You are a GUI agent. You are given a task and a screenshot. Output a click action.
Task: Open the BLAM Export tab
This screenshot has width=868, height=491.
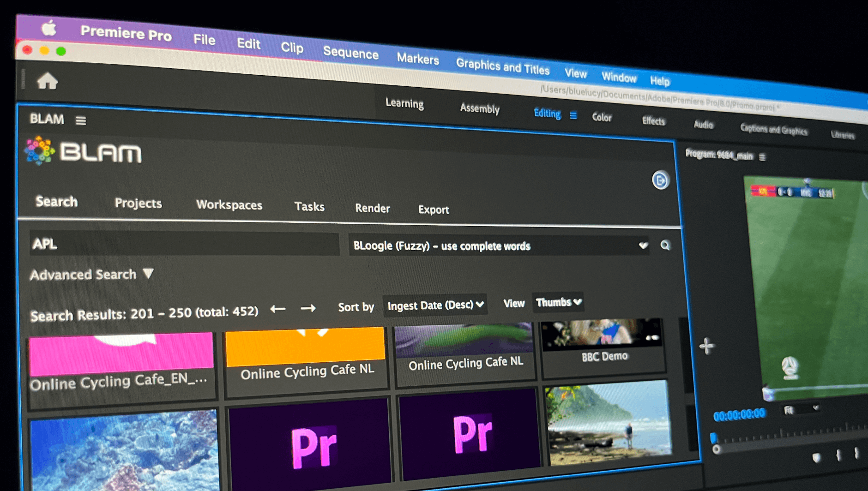tap(434, 210)
